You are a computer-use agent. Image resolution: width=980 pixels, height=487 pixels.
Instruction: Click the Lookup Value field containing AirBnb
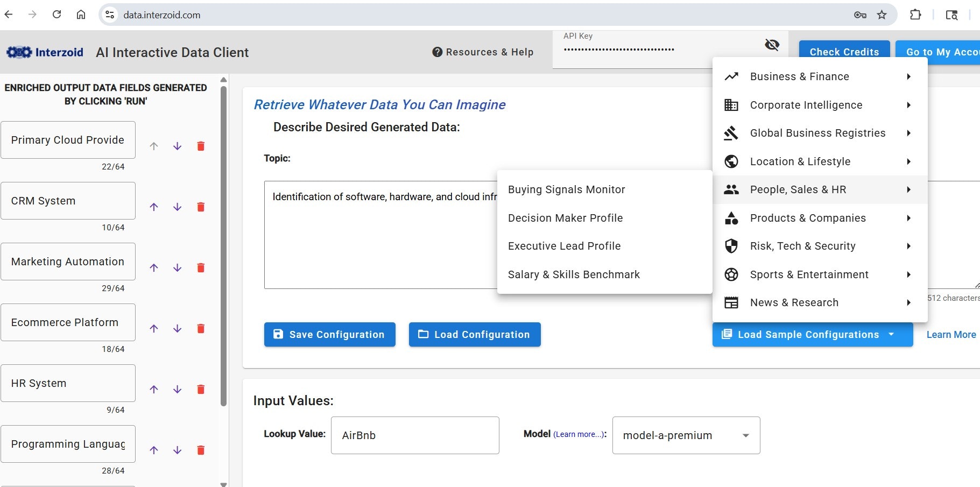click(x=414, y=435)
